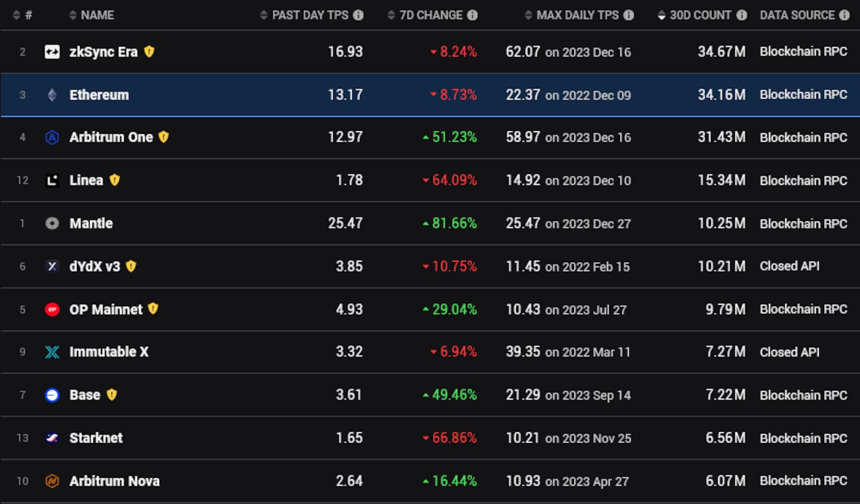Click Ethereum's 8.73% 7D change value

tap(453, 95)
